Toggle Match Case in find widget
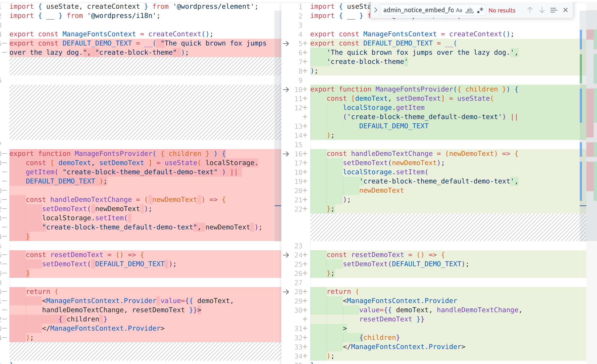The width and height of the screenshot is (597, 364). point(459,10)
